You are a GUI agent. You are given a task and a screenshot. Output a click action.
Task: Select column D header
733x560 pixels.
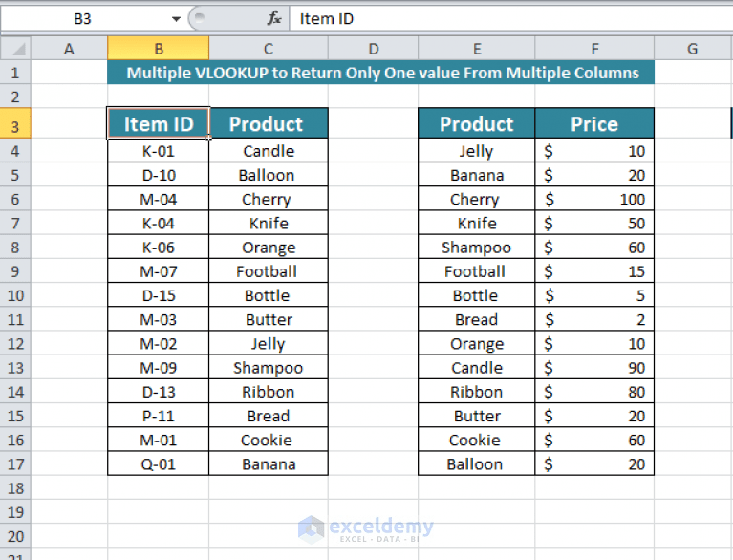coord(373,48)
